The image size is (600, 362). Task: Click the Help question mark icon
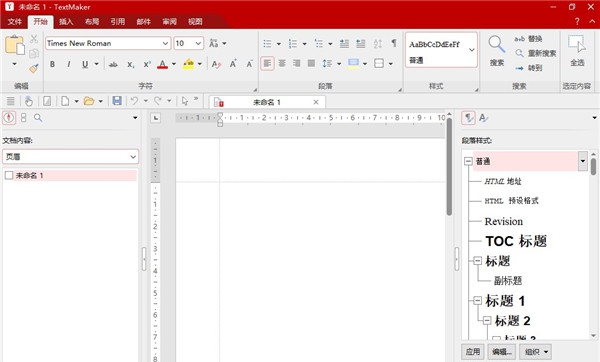(x=577, y=21)
